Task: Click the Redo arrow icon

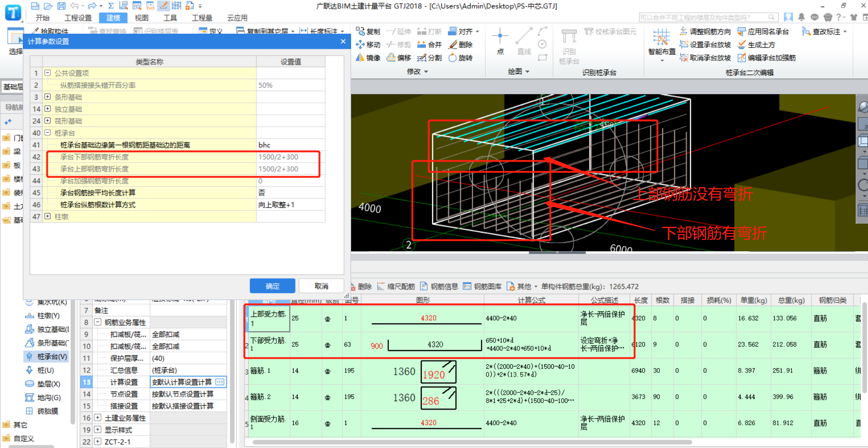Action: tap(92, 6)
